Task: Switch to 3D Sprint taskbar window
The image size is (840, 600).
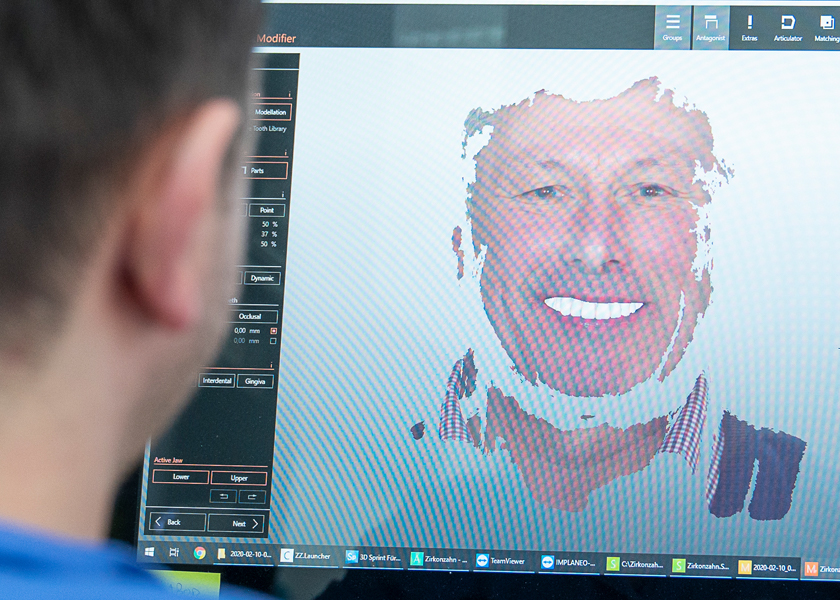Action: (373, 558)
